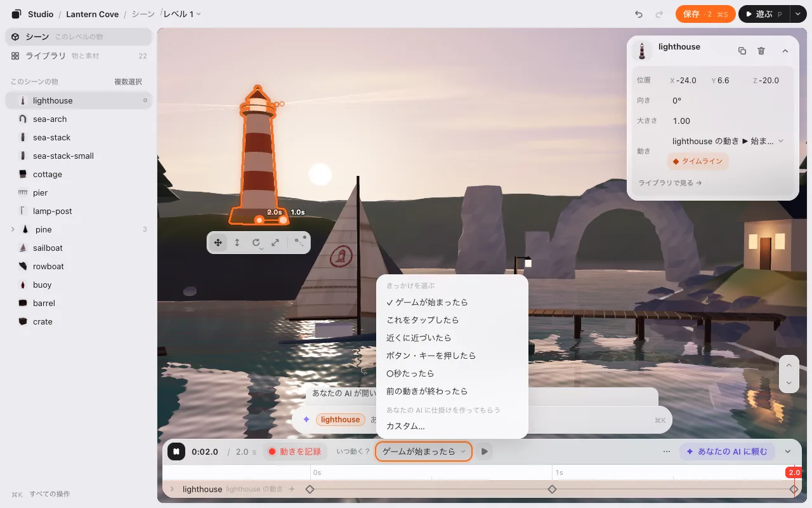This screenshot has width=812, height=508.
Task: Select lamp-post in the scene list
Action: pos(79,211)
